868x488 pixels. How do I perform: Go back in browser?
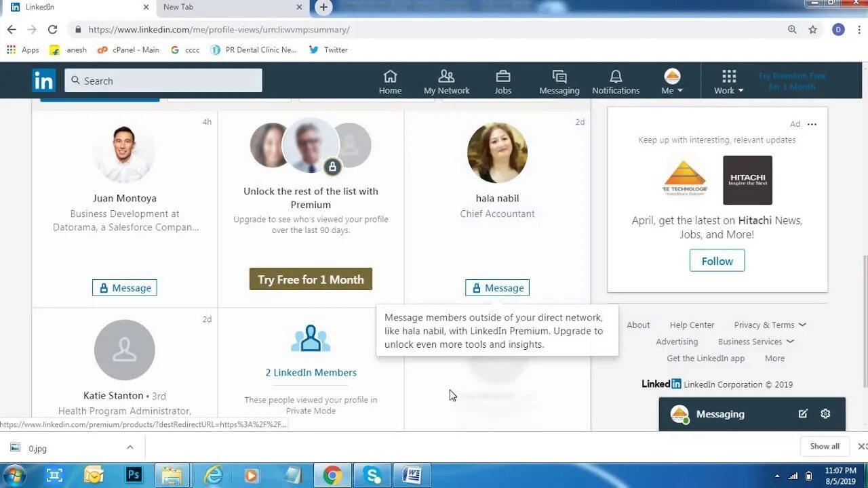tap(12, 30)
